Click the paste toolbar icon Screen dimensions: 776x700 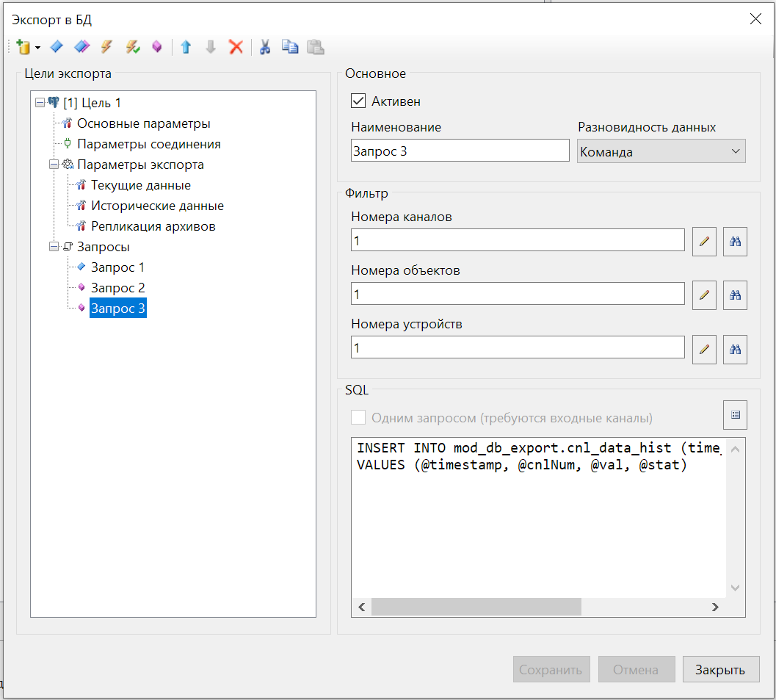click(x=315, y=46)
